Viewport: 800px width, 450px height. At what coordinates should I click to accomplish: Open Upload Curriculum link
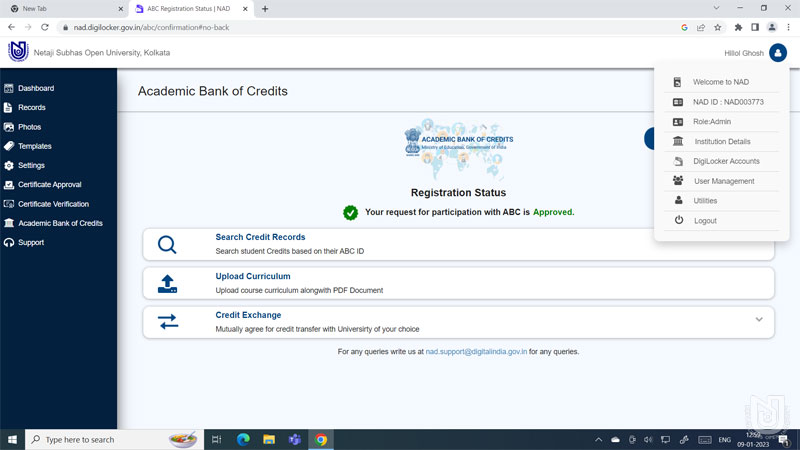253,276
